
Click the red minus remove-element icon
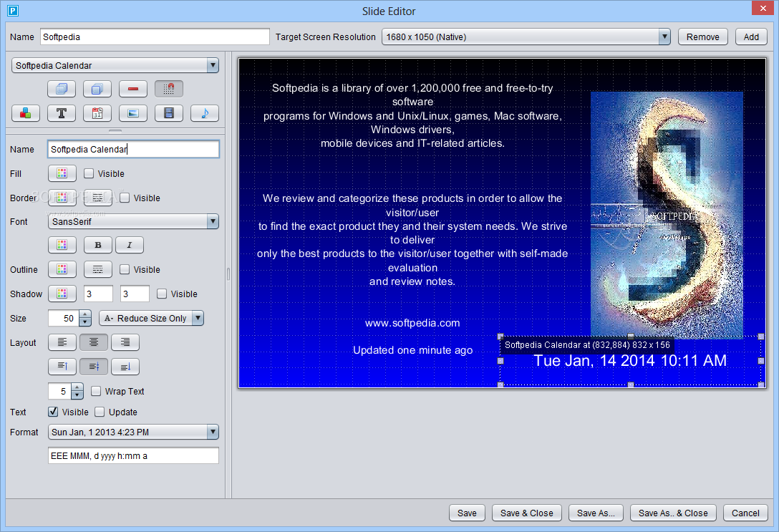tap(133, 89)
